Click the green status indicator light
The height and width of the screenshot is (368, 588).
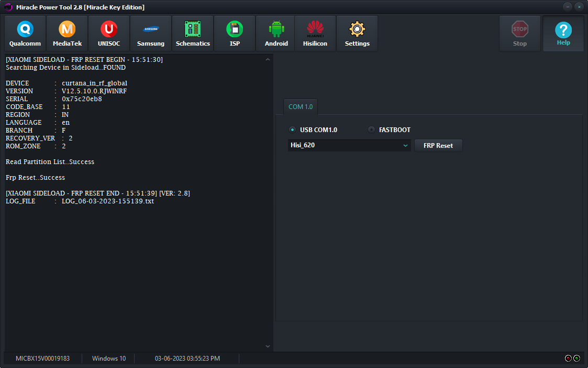click(x=577, y=358)
